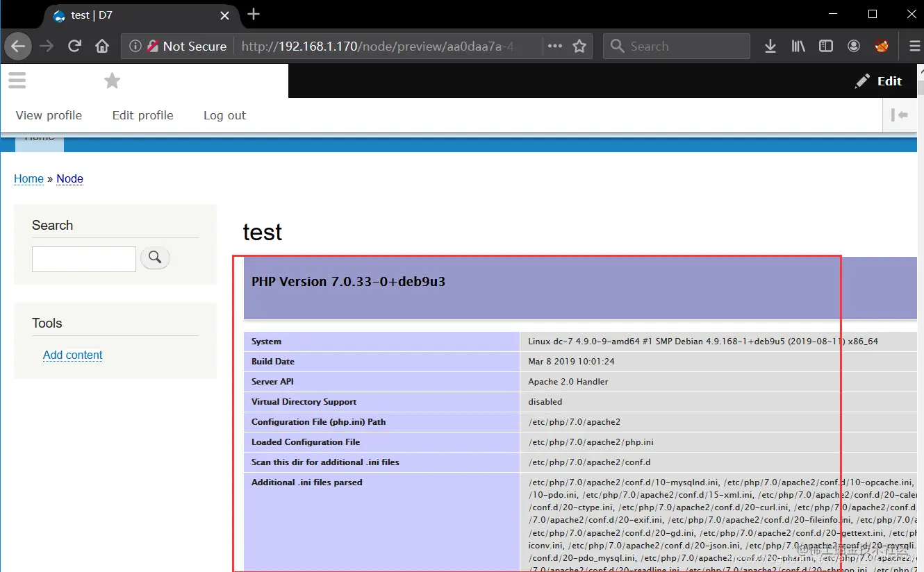Focus the browser Search box
The height and width of the screenshot is (572, 924).
(x=677, y=47)
